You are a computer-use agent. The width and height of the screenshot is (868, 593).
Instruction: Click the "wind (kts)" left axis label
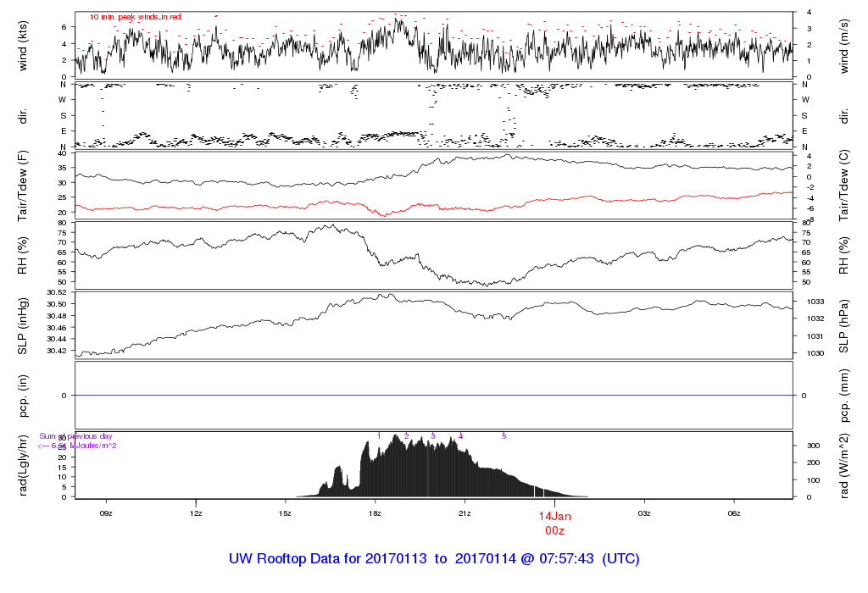tap(23, 43)
